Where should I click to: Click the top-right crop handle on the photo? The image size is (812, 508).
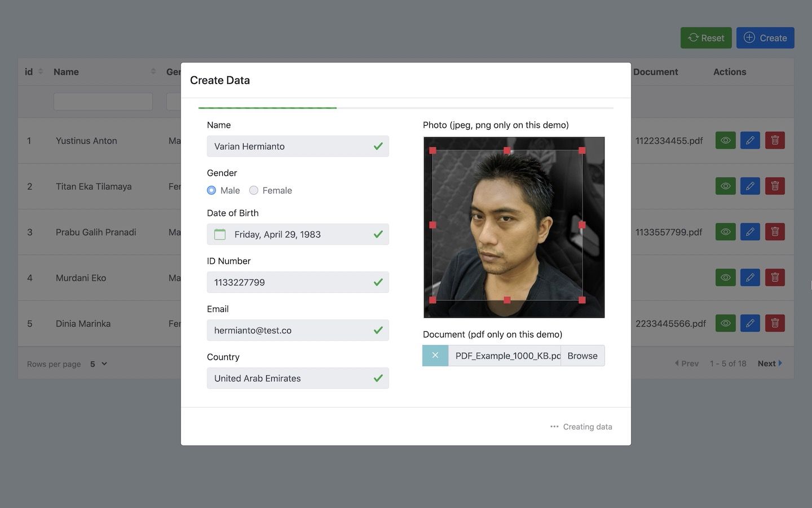(582, 151)
